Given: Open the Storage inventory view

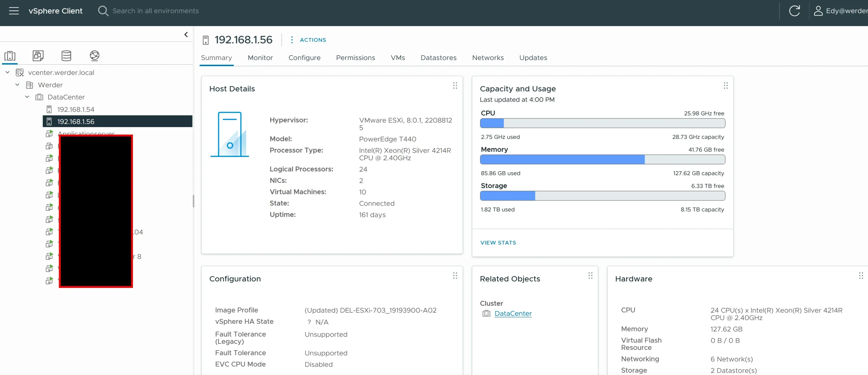Looking at the screenshot, I should [x=66, y=56].
